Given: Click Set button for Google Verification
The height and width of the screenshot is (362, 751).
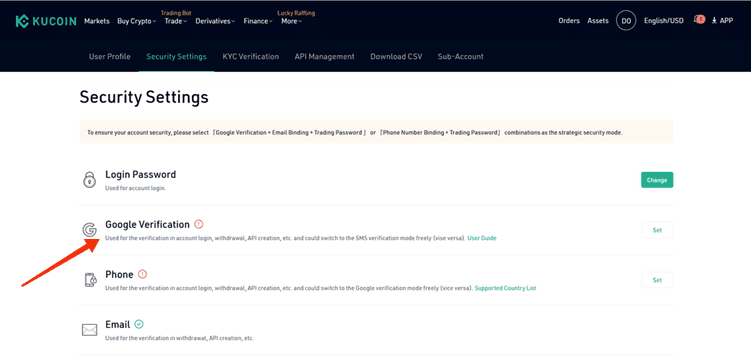Looking at the screenshot, I should point(657,230).
